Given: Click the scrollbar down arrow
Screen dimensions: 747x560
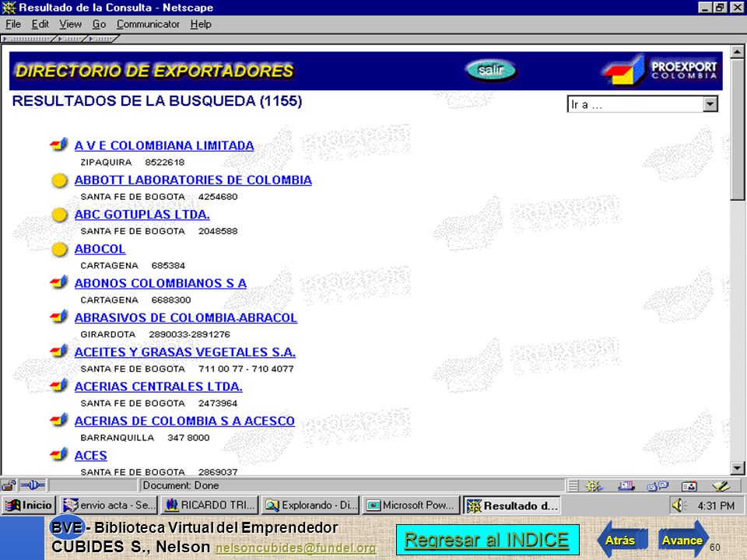Looking at the screenshot, I should pos(737,468).
